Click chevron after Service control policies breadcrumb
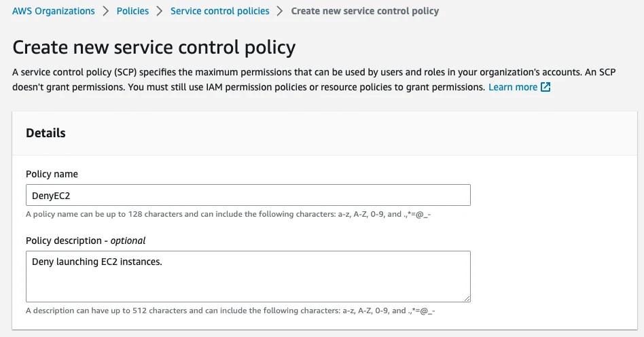The width and height of the screenshot is (644, 337). point(280,11)
